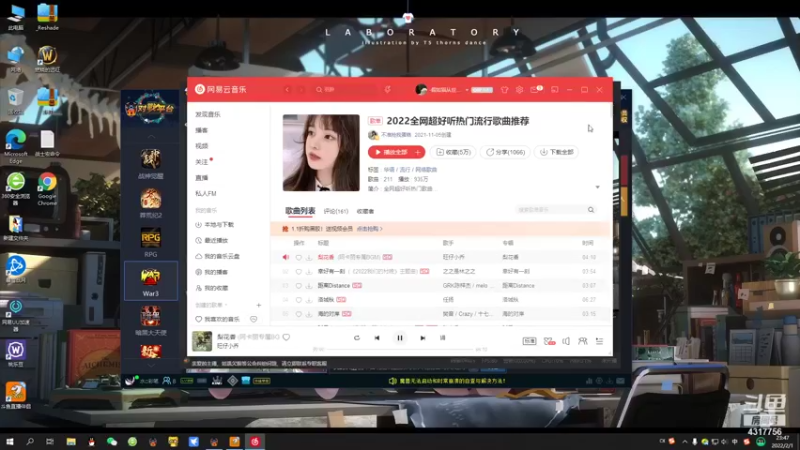Switch to the 歌曲列表 tab
Viewport: 800px width, 450px height.
(x=300, y=211)
